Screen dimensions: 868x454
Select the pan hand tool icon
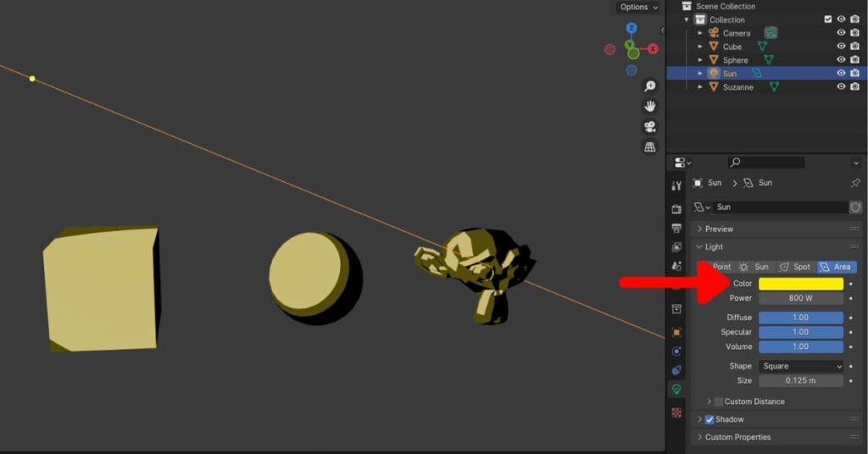coord(650,107)
